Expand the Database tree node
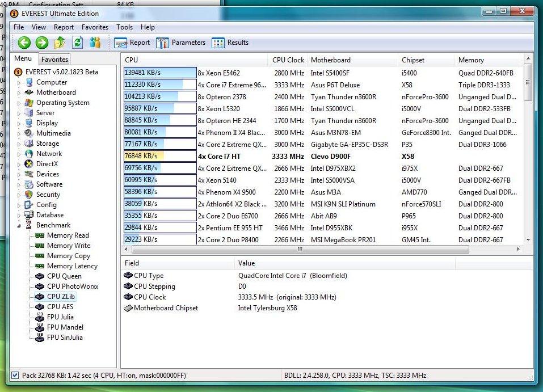This screenshot has width=543, height=392. click(x=19, y=216)
